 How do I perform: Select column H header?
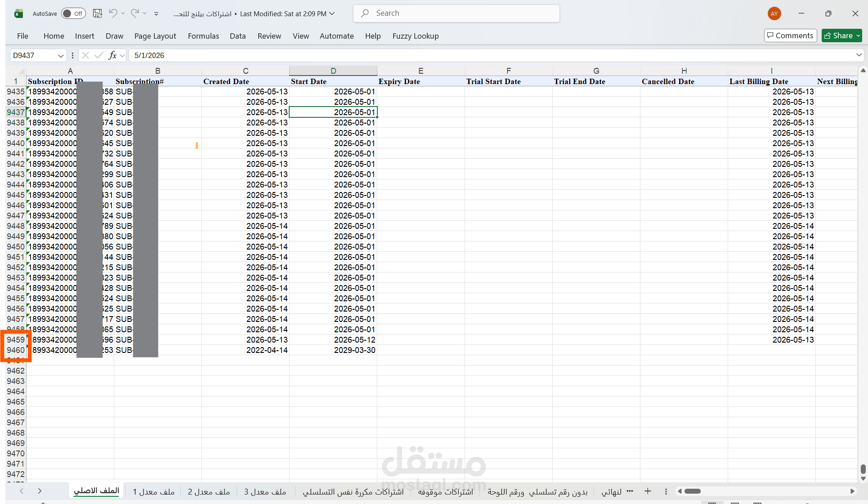[684, 71]
